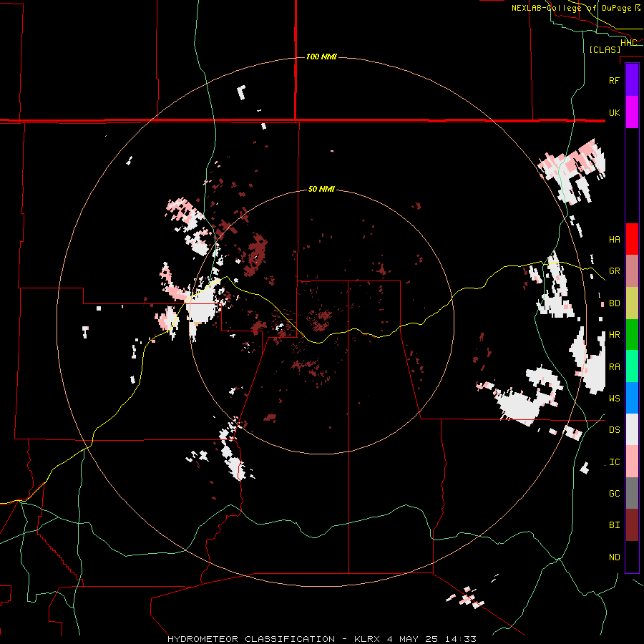Click the GC legend label
644x644 pixels.
pyautogui.click(x=614, y=494)
